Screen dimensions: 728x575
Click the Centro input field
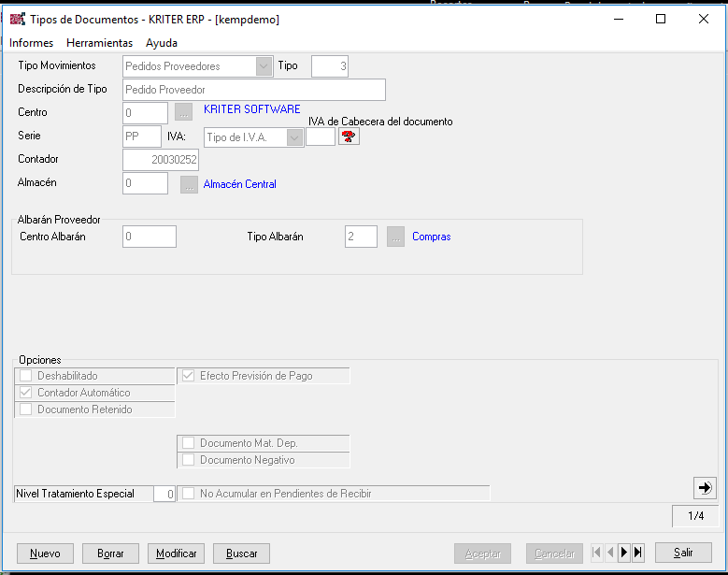[146, 113]
